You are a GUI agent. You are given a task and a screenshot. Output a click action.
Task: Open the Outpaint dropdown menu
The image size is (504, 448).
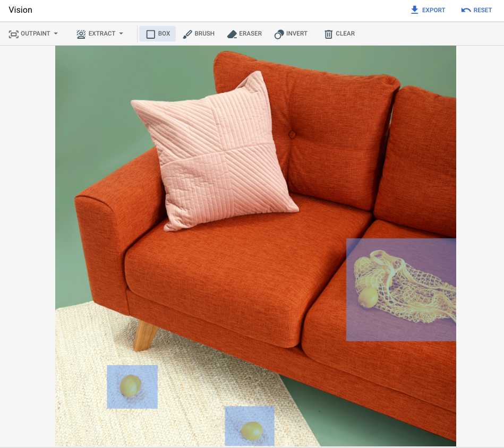coord(56,33)
